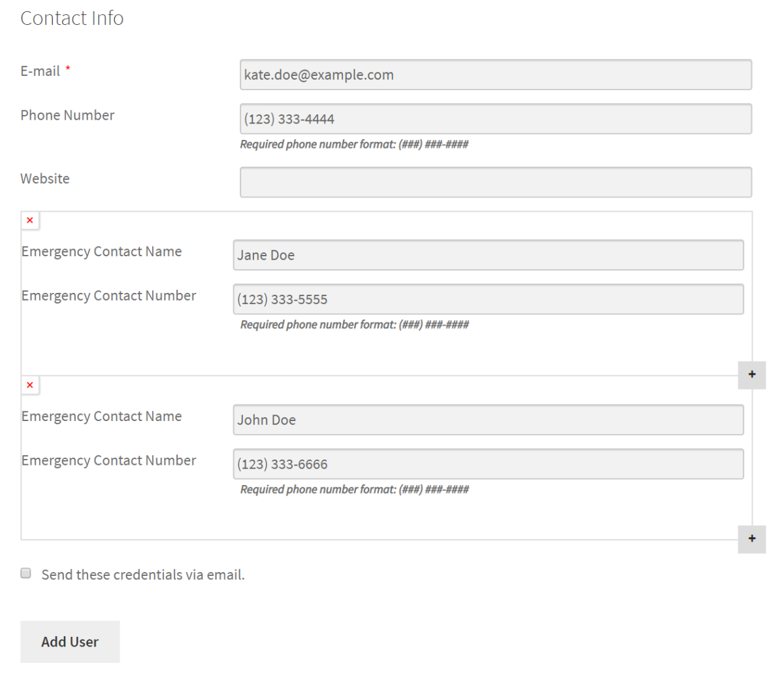
Task: Click the Phone Number field label
Action: (x=67, y=116)
